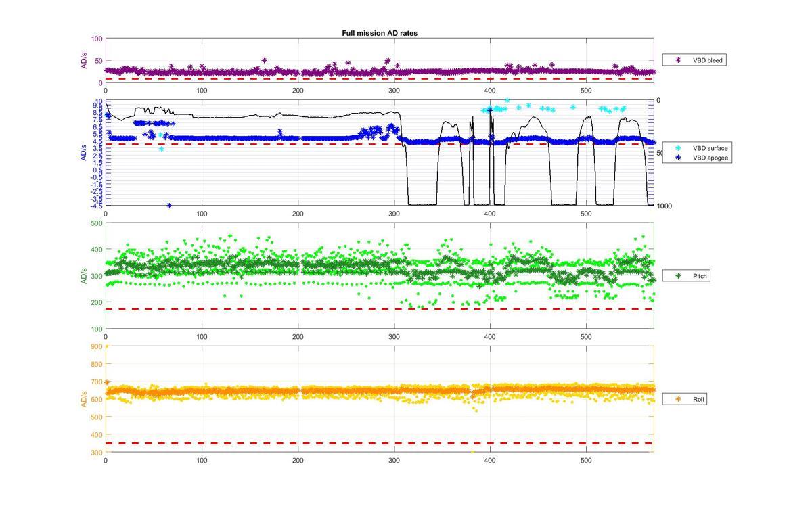Click the purple "AD/s" axis label of VBD bleed plot
812x508 pixels.
84,61
